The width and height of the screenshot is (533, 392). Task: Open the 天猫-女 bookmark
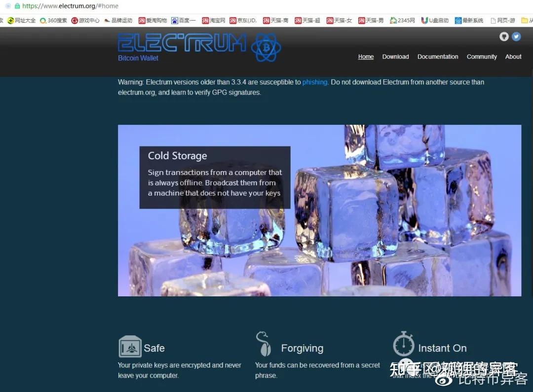(339, 20)
